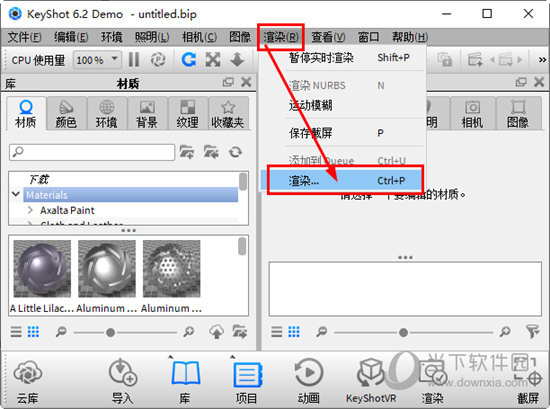Screen dimensions: 550x409
Task: Select the 材质 library tab
Action: [26, 114]
